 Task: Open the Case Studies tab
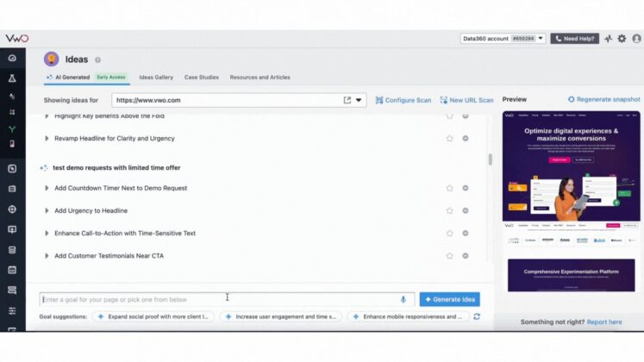click(x=202, y=78)
